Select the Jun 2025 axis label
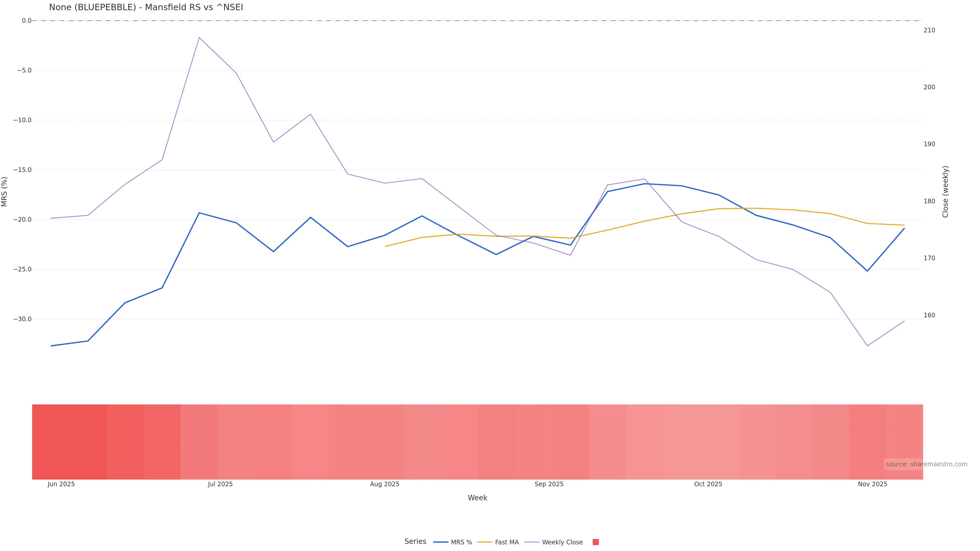The height and width of the screenshot is (551, 980). (x=61, y=484)
